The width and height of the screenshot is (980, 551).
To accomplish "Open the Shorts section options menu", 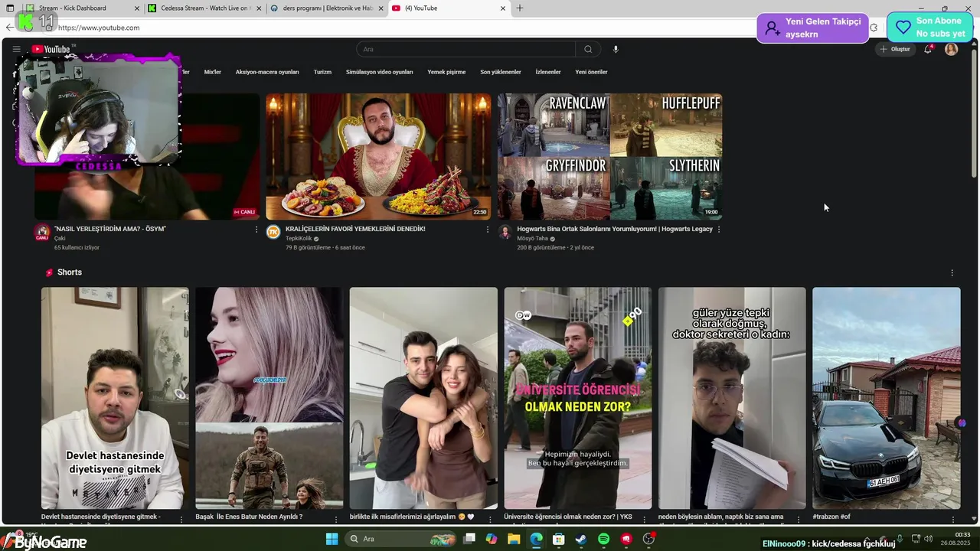I will [x=952, y=272].
